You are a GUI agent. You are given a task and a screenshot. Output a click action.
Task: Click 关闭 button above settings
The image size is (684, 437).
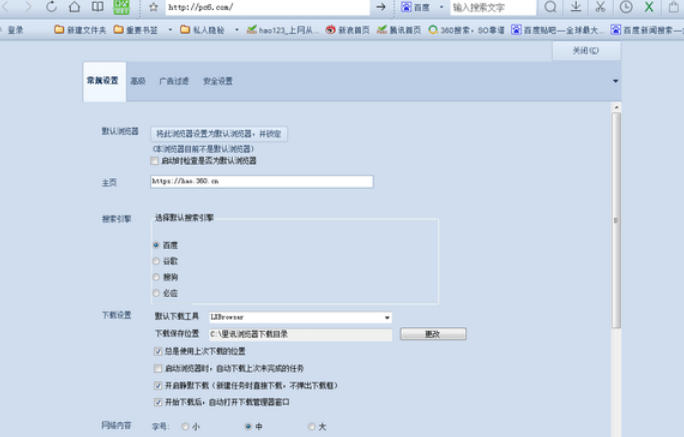tap(586, 51)
